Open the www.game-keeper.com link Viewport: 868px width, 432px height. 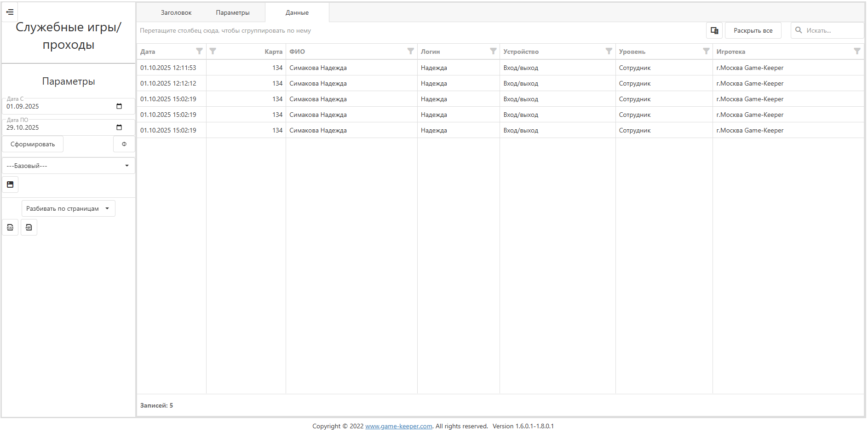(399, 426)
